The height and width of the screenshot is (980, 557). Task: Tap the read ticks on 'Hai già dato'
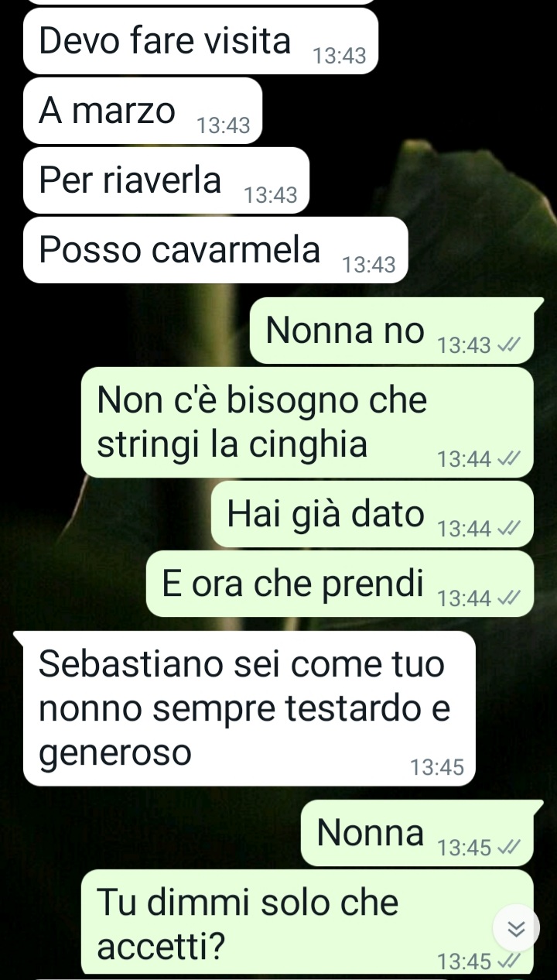505,529
